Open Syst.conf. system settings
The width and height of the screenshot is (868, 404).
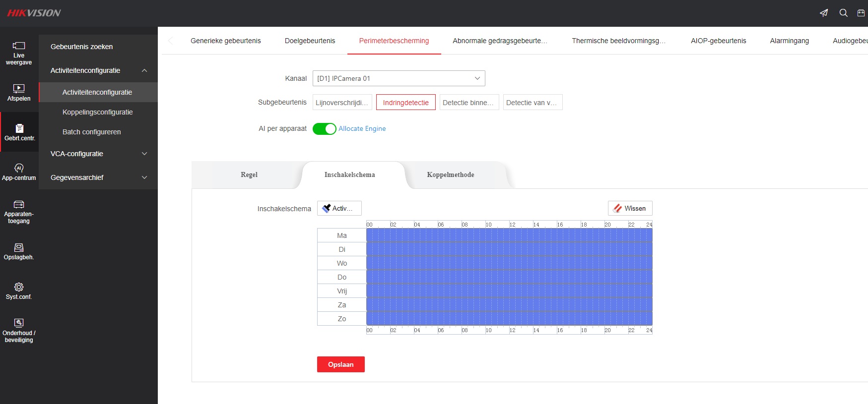(x=19, y=291)
